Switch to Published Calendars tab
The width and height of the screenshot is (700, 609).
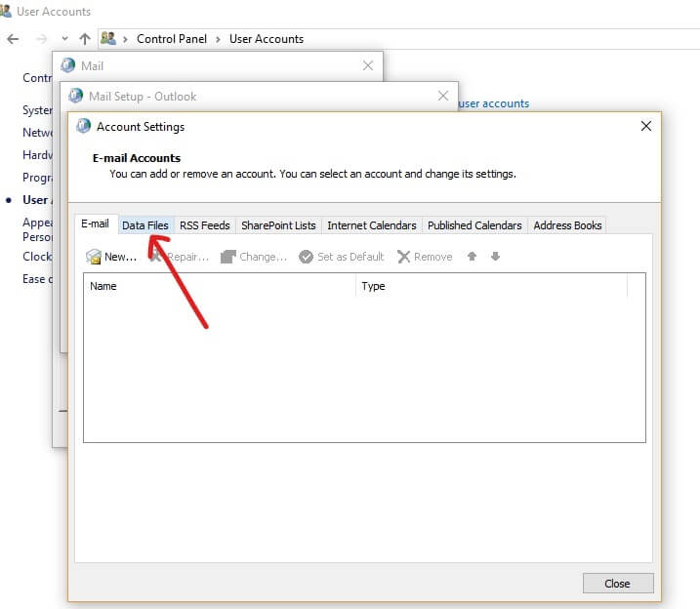[474, 225]
